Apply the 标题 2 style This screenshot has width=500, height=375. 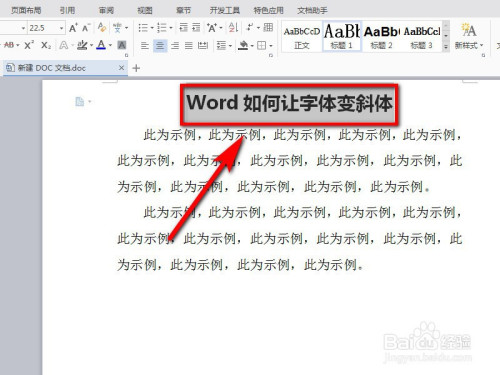(x=382, y=37)
